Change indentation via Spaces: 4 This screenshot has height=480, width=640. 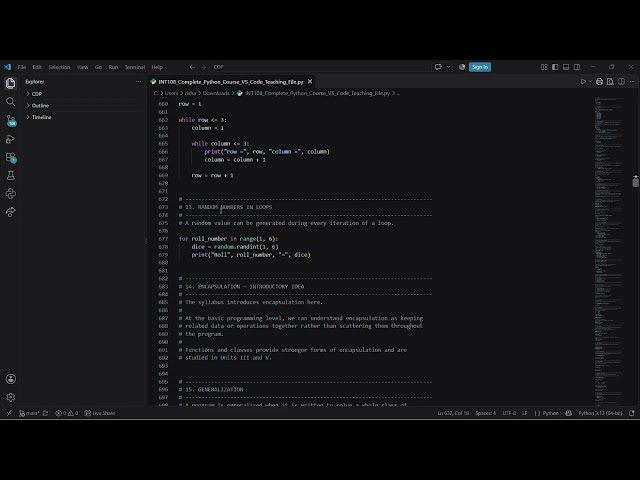pos(485,413)
